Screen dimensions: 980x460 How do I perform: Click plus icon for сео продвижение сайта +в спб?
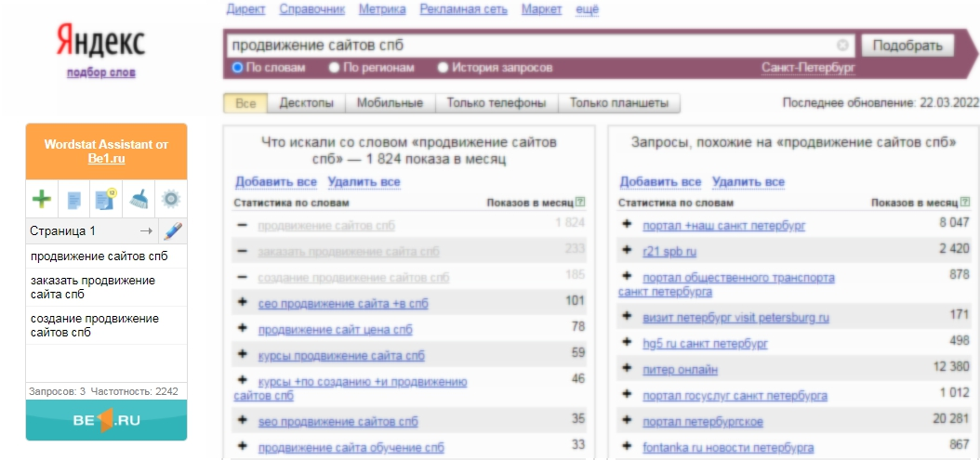(x=243, y=303)
